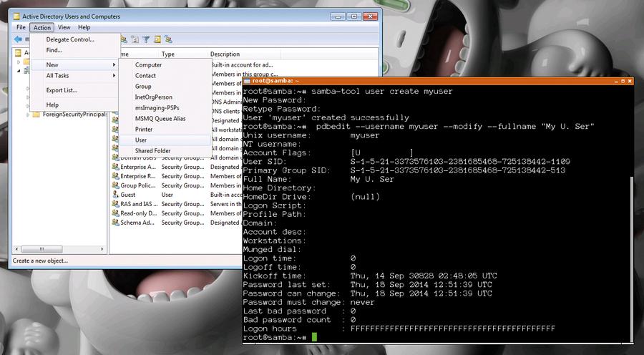Click the RAS and IAS group icon

[115, 204]
